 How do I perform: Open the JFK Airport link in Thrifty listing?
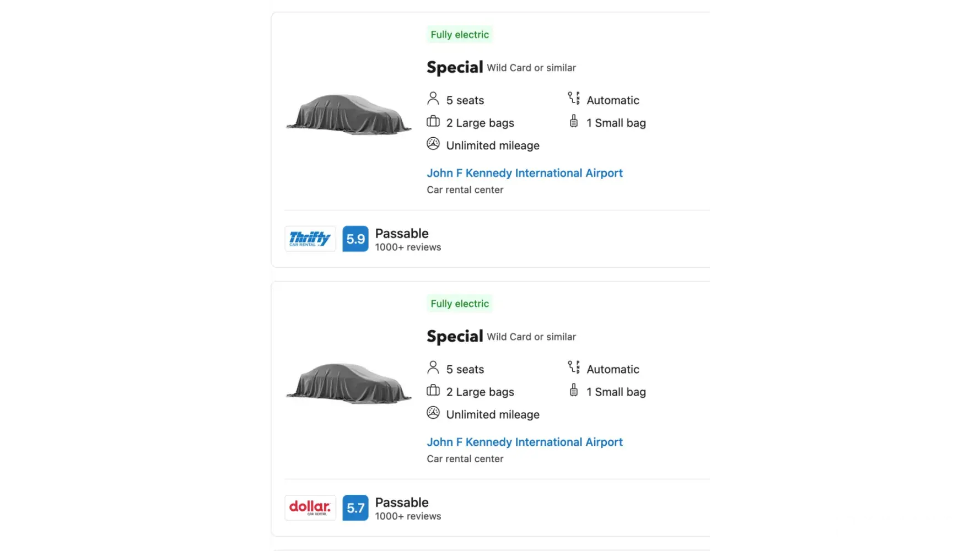pos(524,173)
